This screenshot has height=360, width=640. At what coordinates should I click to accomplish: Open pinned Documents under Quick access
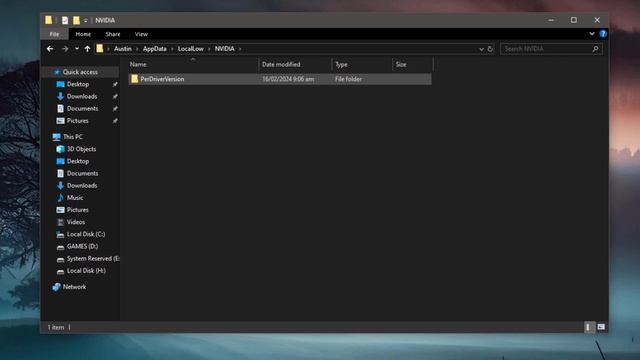point(82,109)
